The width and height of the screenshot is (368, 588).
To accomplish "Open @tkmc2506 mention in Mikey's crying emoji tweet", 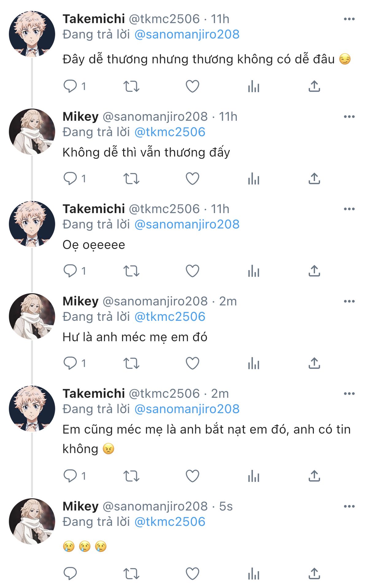I will tap(170, 522).
